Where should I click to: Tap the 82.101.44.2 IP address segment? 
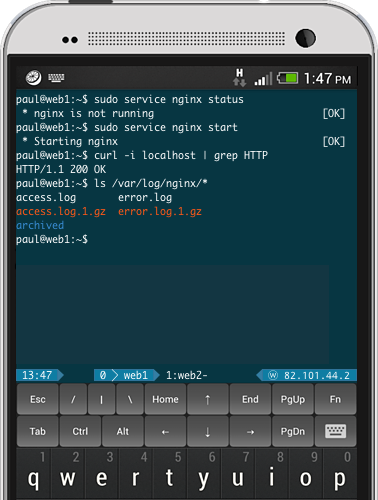tap(307, 375)
